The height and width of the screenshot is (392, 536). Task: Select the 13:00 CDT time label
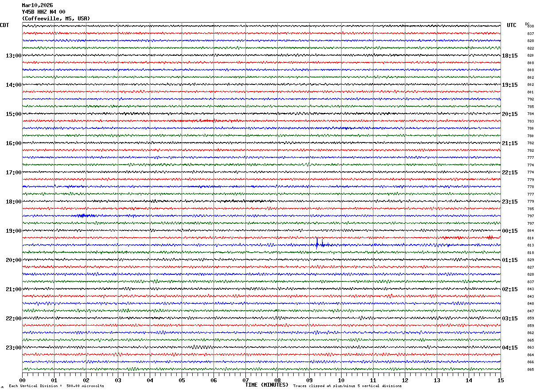coord(13,56)
